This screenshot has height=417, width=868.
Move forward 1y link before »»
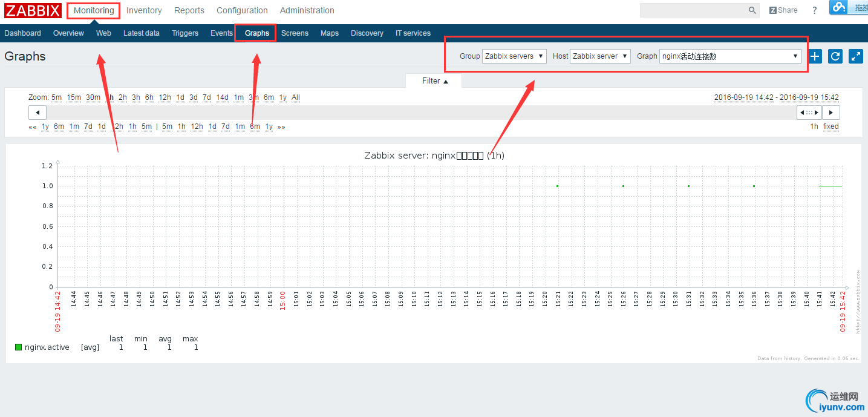tap(269, 127)
